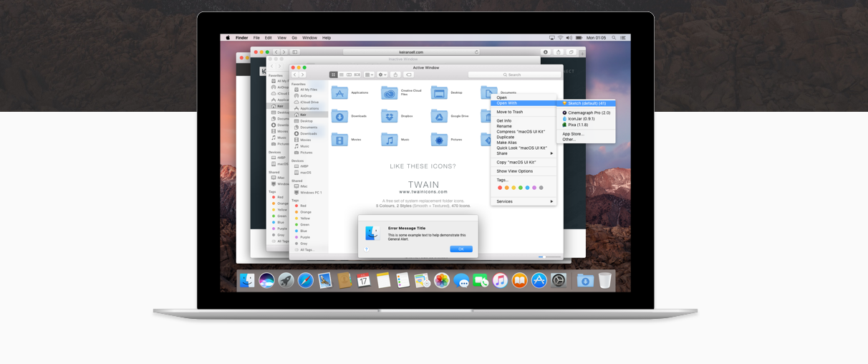Viewport: 868px width, 364px height.
Task: Switch Active Window to column view
Action: coord(349,75)
